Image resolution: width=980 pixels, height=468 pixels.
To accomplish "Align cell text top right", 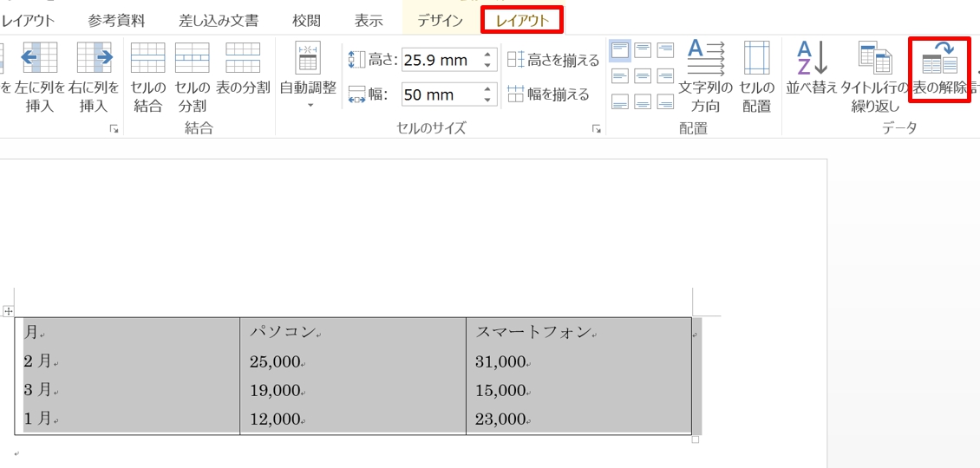I will (665, 50).
